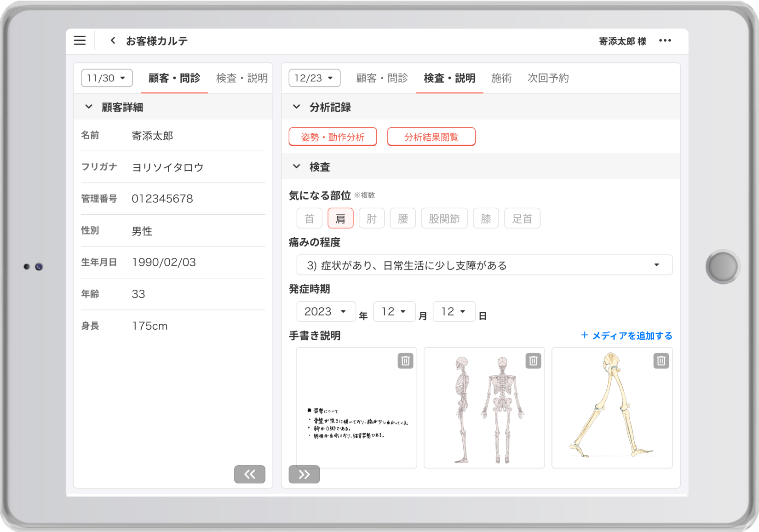Collapse left panel with double left arrow
The image size is (759, 532).
pyautogui.click(x=250, y=474)
